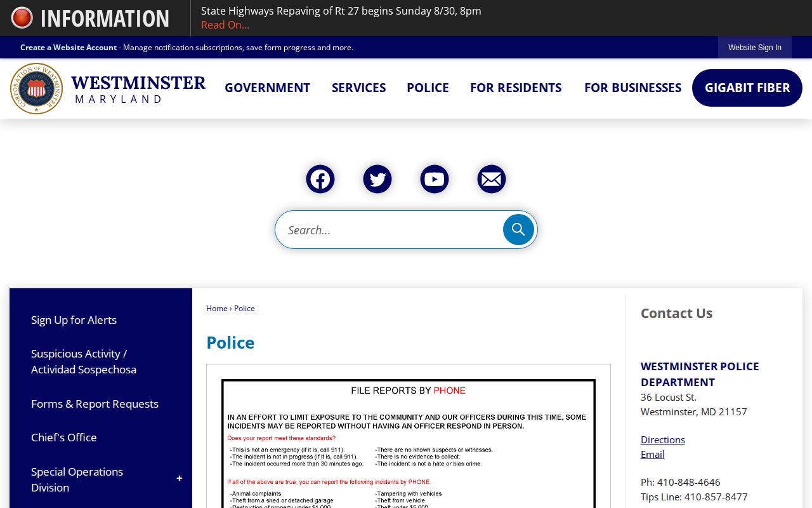Click the Create a Website Account link
Viewport: 812px width, 508px height.
tap(69, 48)
